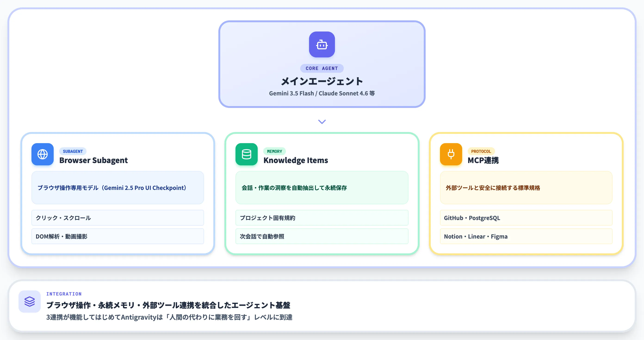
Task: Select the 会話・作業の洞察を自動抽出して永続保存 box
Action: coord(322,188)
